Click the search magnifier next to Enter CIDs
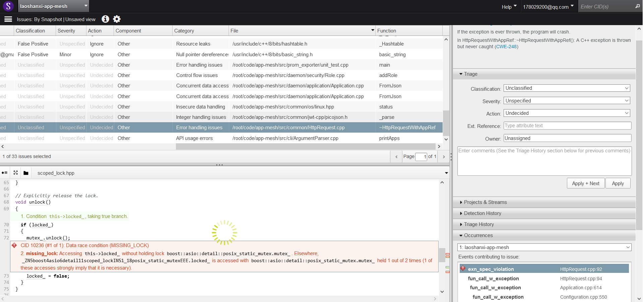This screenshot has height=302, width=644. click(638, 6)
